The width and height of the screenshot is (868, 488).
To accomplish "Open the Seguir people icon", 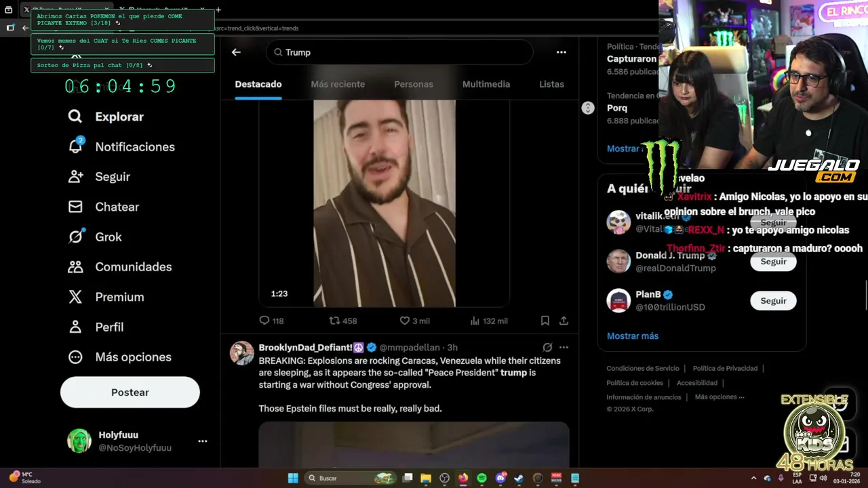I will pyautogui.click(x=75, y=176).
